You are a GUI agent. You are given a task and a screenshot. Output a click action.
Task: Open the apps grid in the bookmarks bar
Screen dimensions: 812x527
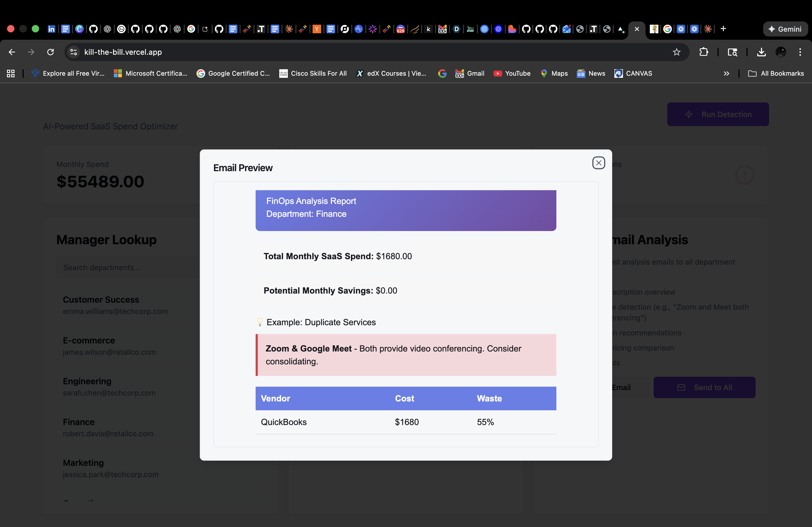coord(10,73)
